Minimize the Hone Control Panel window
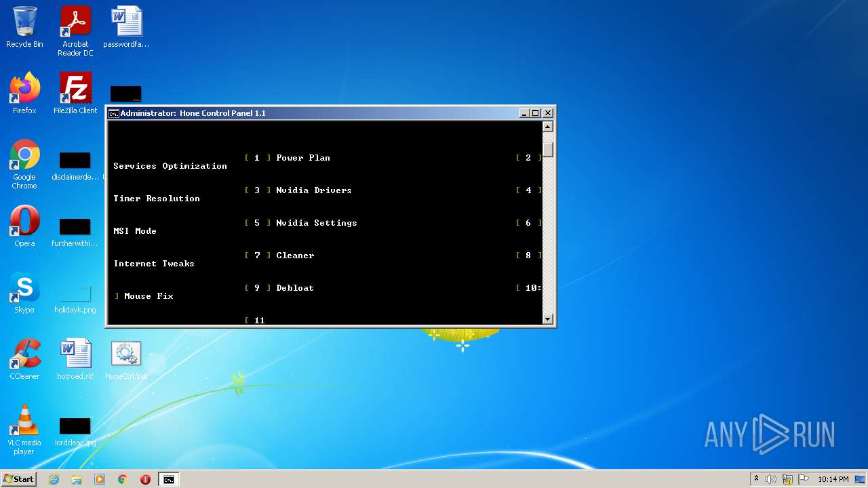Viewport: 868px width, 488px height. pyautogui.click(x=524, y=113)
